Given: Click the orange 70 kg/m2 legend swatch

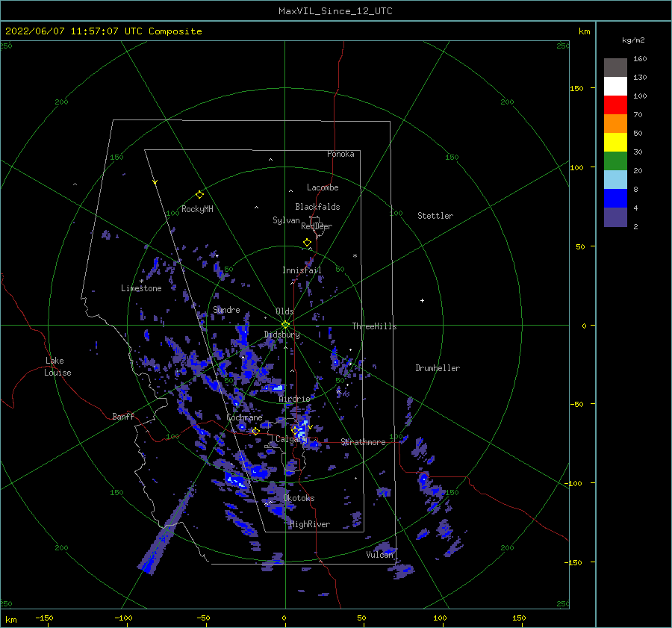Looking at the screenshot, I should (615, 123).
